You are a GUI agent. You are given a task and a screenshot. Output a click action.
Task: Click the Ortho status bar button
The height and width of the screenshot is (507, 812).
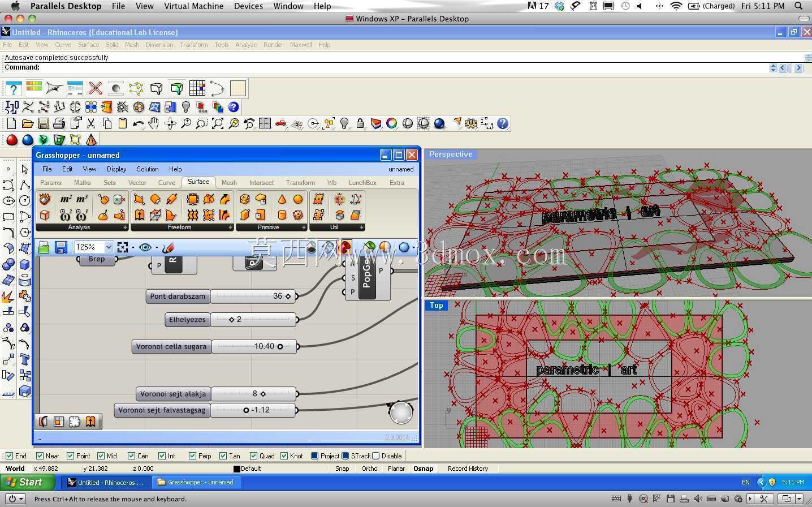(369, 469)
